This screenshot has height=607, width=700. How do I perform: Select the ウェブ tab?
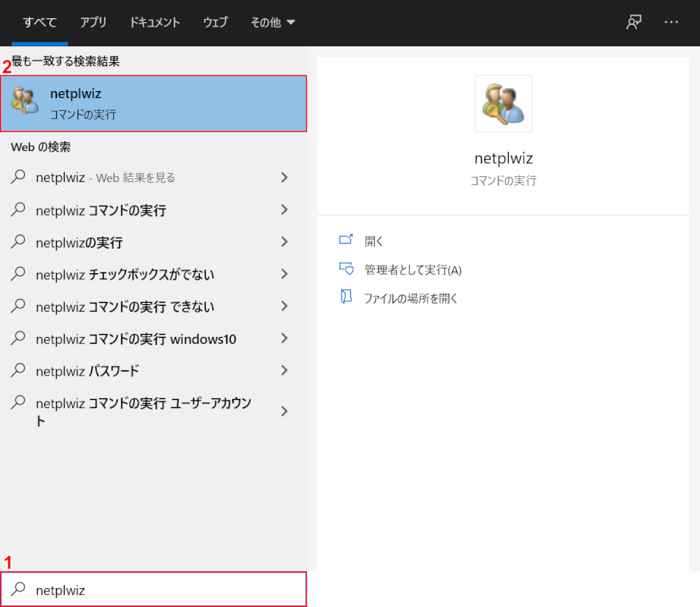coord(216,22)
